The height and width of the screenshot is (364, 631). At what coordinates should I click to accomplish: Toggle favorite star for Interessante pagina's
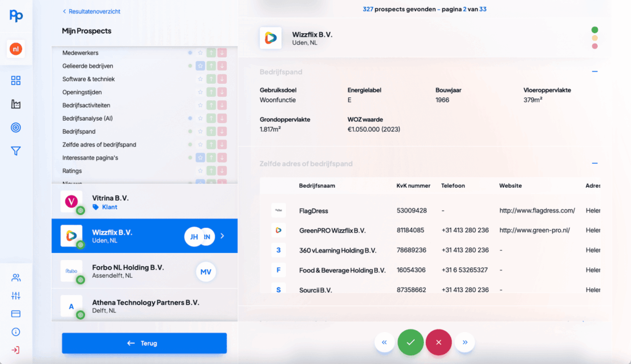pyautogui.click(x=200, y=158)
